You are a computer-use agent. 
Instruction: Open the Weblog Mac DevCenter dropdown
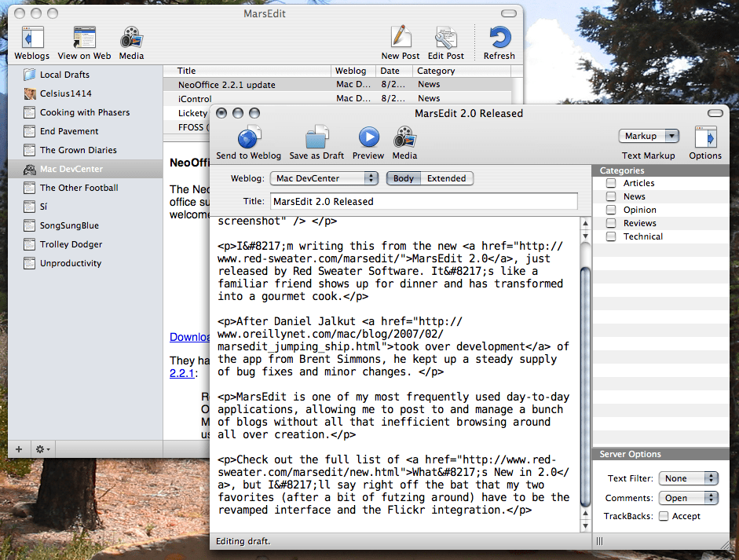click(x=324, y=178)
